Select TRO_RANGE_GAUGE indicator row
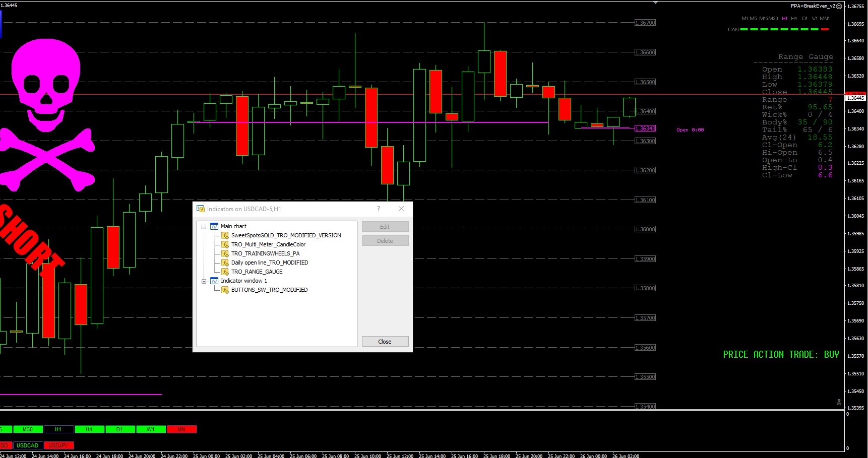This screenshot has height=458, width=868. pyautogui.click(x=257, y=272)
